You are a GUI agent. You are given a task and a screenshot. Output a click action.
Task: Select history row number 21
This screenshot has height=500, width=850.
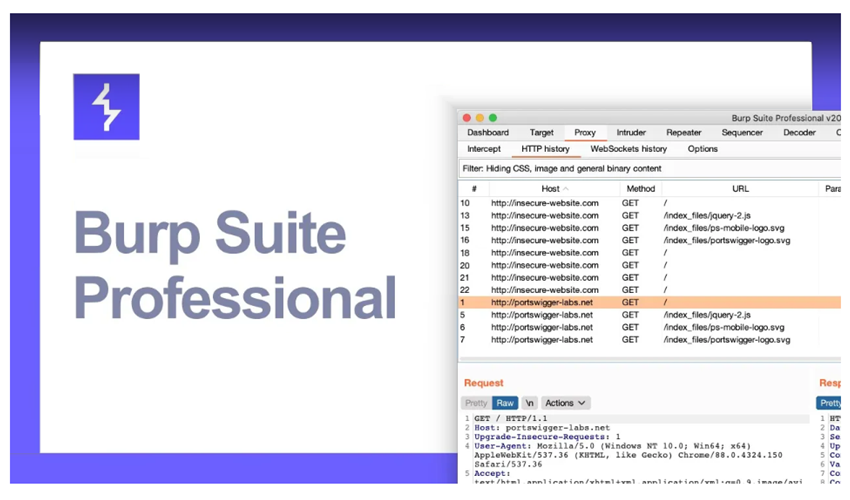point(650,278)
